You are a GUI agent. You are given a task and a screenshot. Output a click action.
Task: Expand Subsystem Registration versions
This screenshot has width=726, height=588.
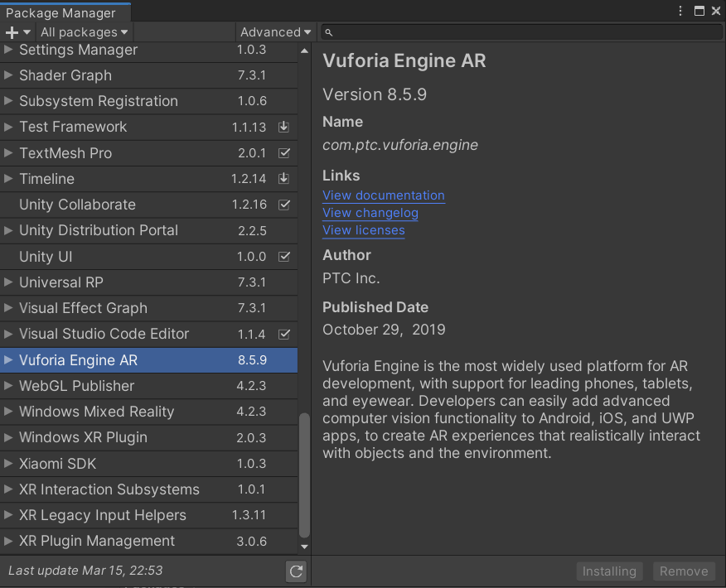point(7,100)
